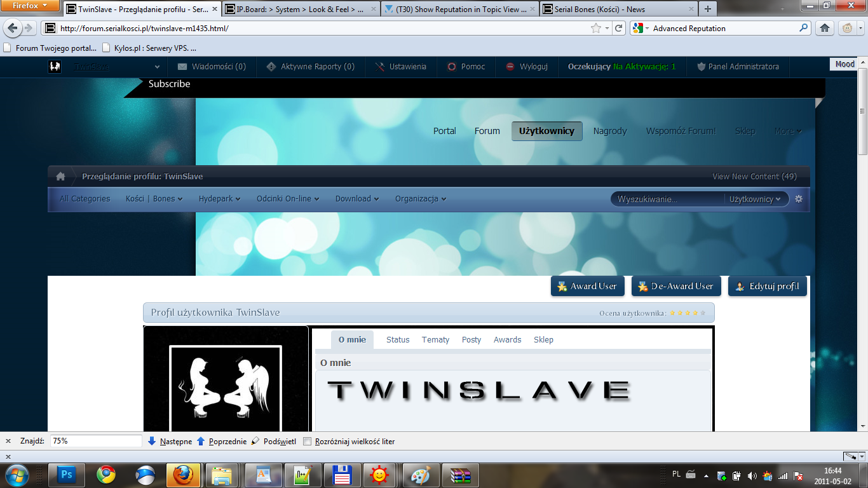
Task: Expand the Kości | Bones dropdown
Action: [x=154, y=199]
